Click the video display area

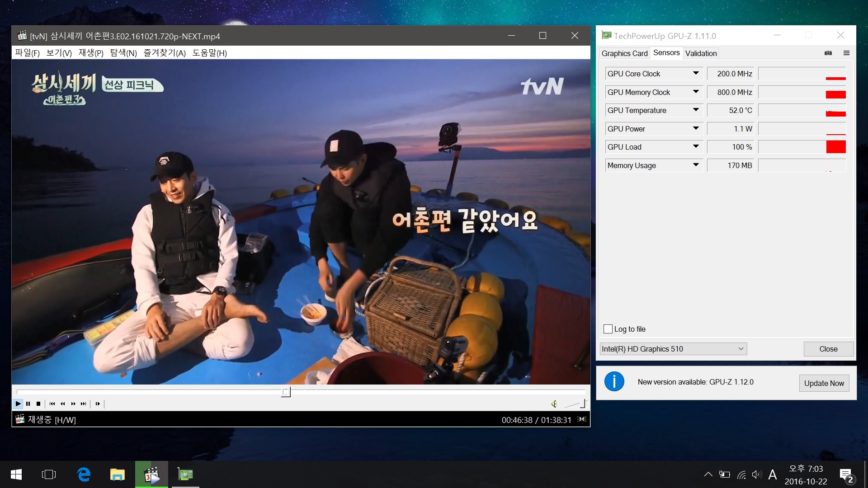pyautogui.click(x=301, y=221)
